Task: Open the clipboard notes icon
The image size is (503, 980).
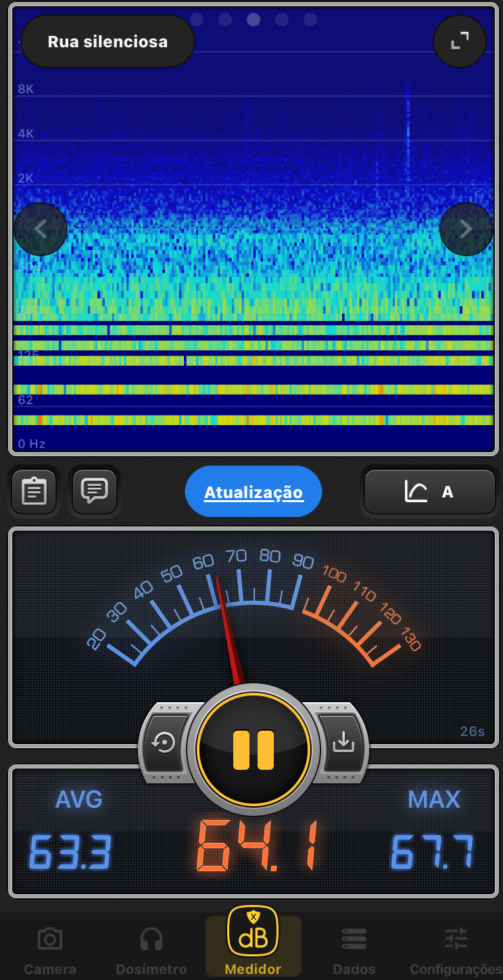Action: click(34, 491)
